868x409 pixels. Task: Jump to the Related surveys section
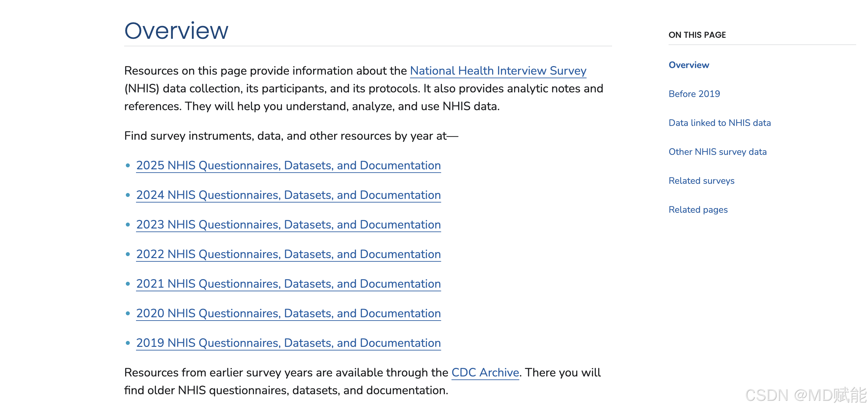click(x=701, y=181)
